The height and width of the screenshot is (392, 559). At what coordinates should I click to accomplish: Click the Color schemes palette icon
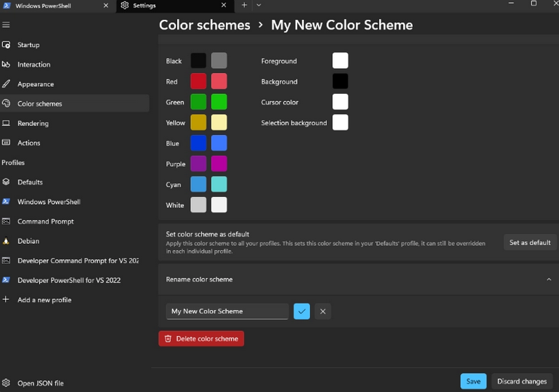coord(6,104)
